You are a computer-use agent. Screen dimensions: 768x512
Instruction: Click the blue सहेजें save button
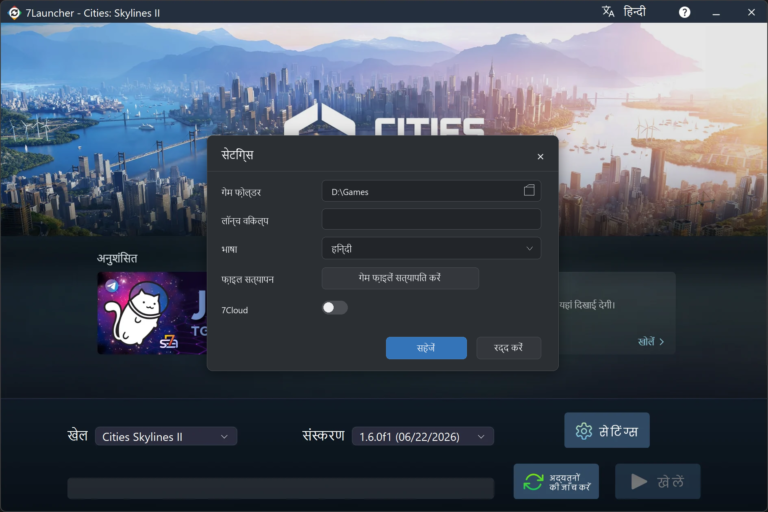pos(426,348)
